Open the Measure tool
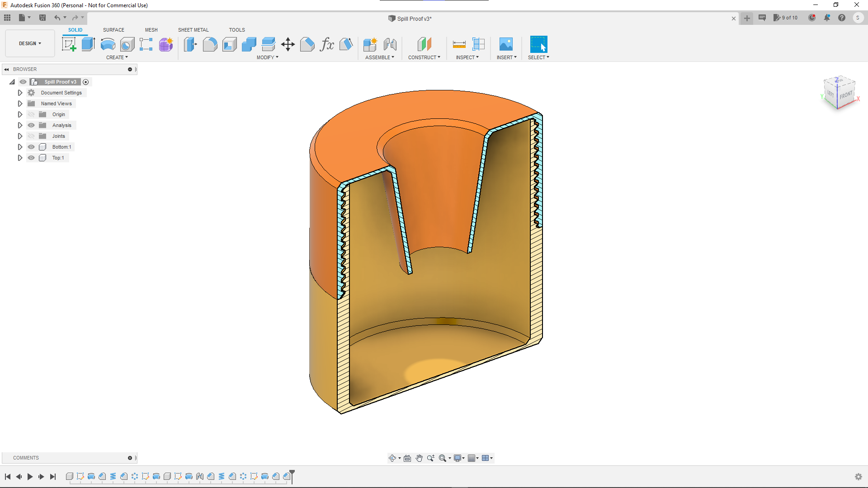This screenshot has width=868, height=488. 459,44
